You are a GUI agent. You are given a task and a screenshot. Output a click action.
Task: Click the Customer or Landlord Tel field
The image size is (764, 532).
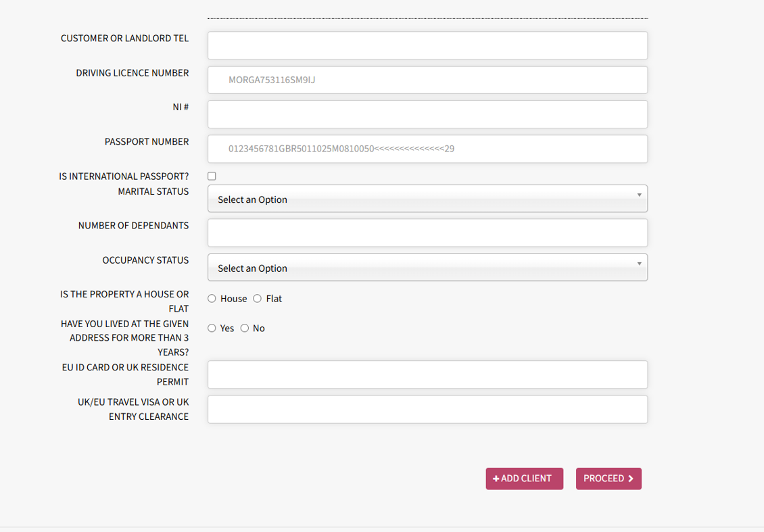tap(427, 45)
